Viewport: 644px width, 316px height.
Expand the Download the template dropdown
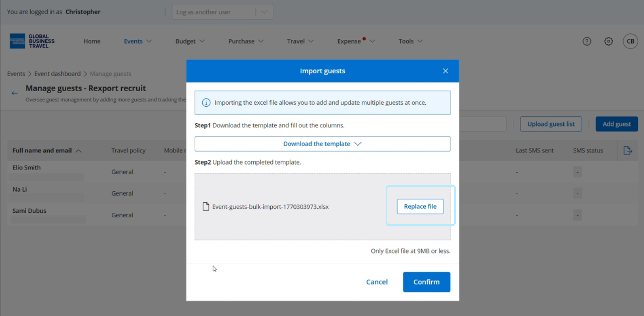[322, 144]
